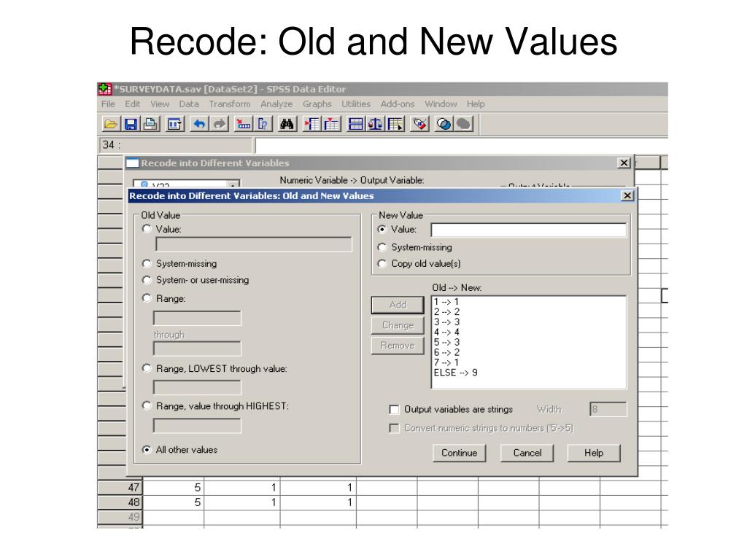Click the blue Undo arrow icon
The height and width of the screenshot is (560, 747).
coord(199,124)
